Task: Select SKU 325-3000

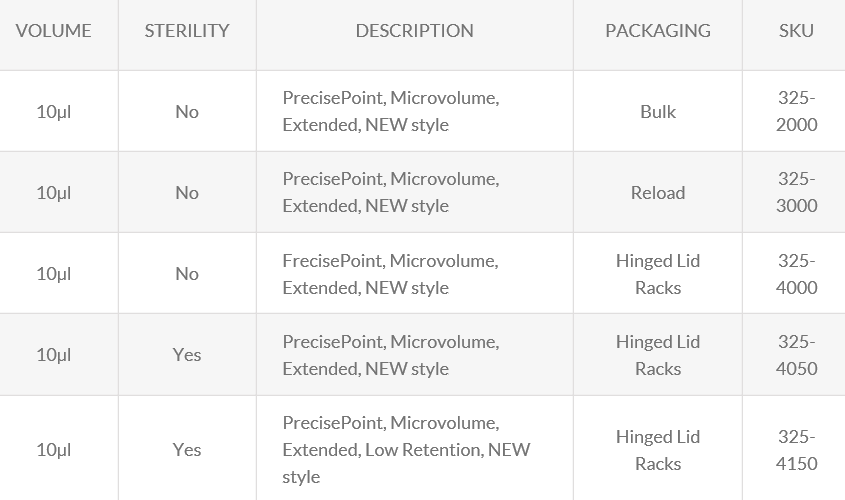Action: (x=797, y=192)
